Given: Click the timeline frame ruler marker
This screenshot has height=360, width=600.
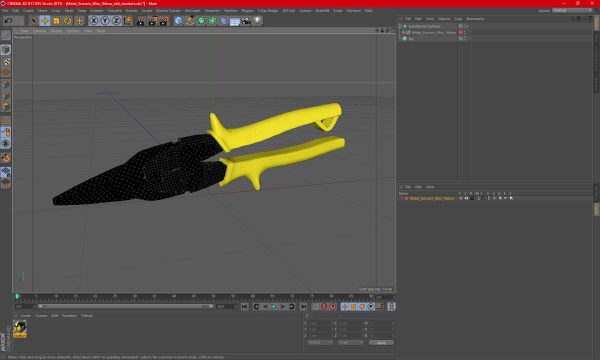Looking at the screenshot, I should 17,296.
